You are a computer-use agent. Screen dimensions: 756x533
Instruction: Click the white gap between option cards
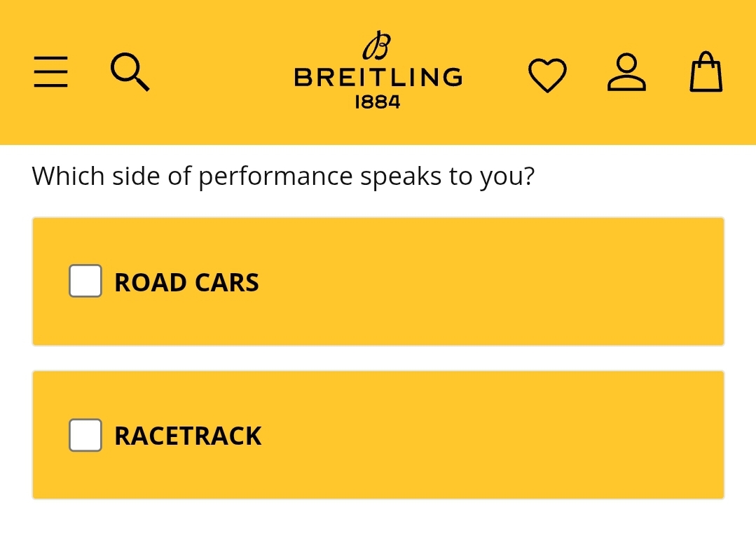point(378,358)
